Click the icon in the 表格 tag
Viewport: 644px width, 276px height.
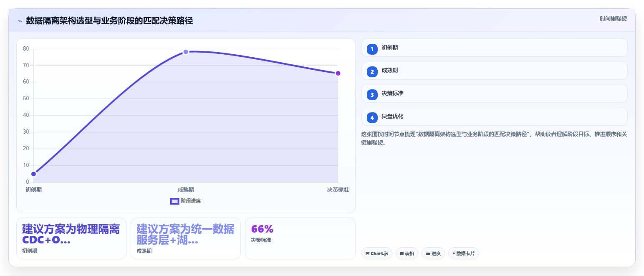[x=402, y=253]
